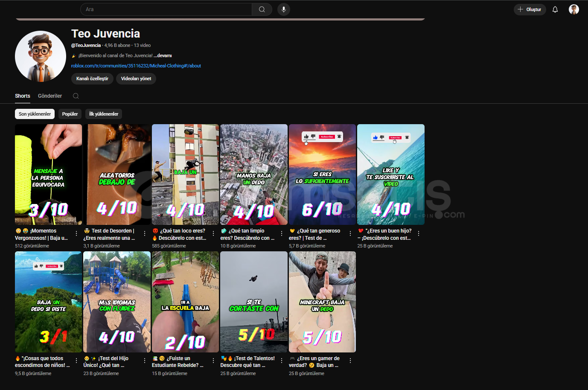This screenshot has width=588, height=390.
Task: Open options for Test del Hijo Único short
Action: pos(145,361)
